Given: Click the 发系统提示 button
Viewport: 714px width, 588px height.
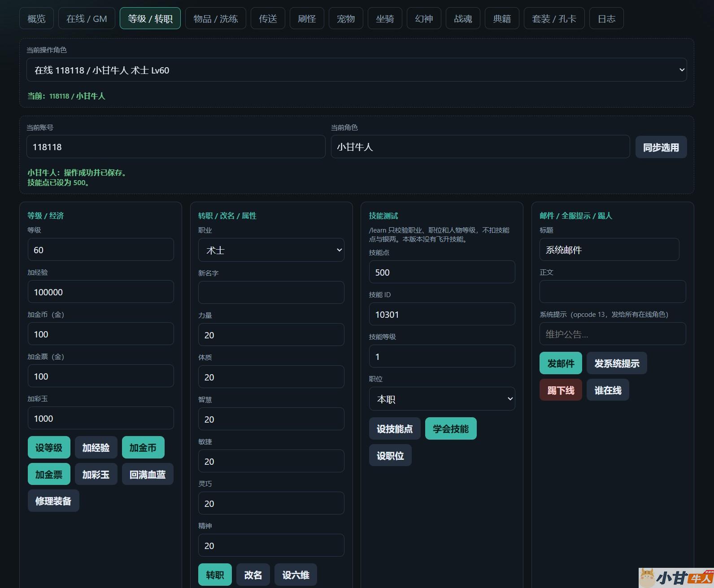Looking at the screenshot, I should tap(617, 363).
